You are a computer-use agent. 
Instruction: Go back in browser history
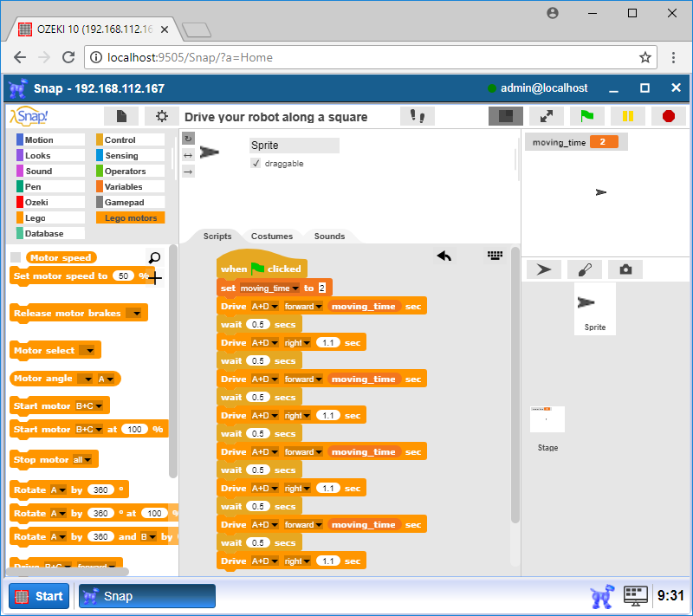coord(20,57)
